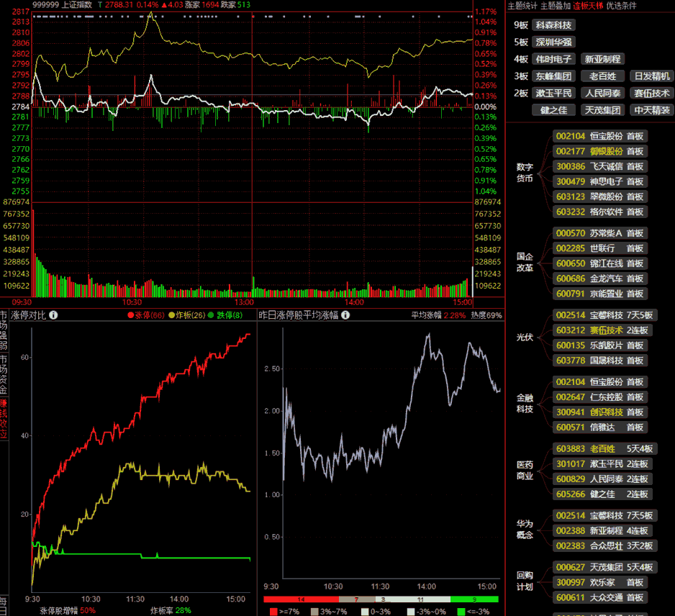Click the 002388 新亚制程 4连板 row

coord(603,531)
